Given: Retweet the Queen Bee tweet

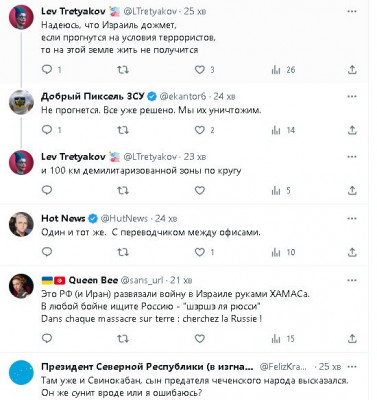Looking at the screenshot, I should (123, 339).
